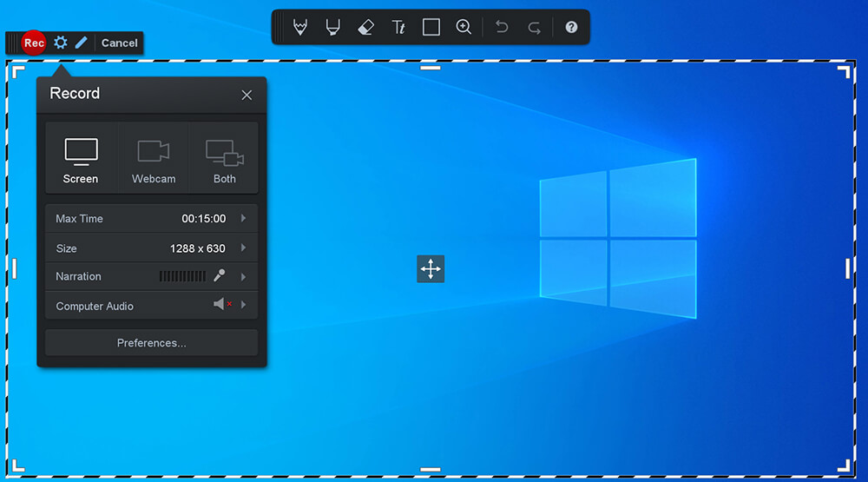The height and width of the screenshot is (482, 868).
Task: Select the text annotation tool
Action: pyautogui.click(x=398, y=27)
